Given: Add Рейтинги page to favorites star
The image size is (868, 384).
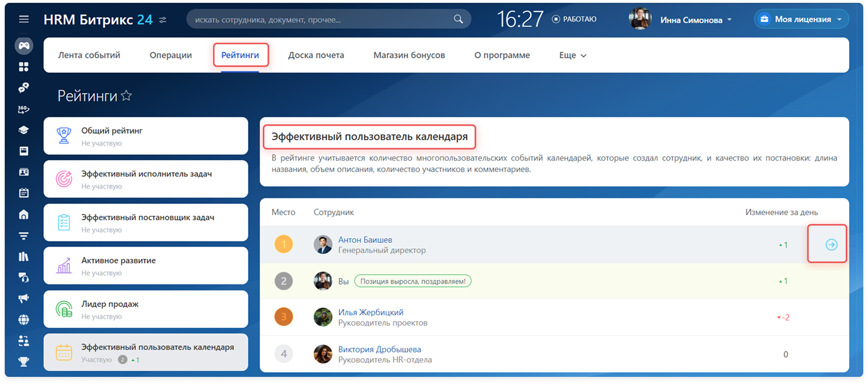Looking at the screenshot, I should coord(126,96).
